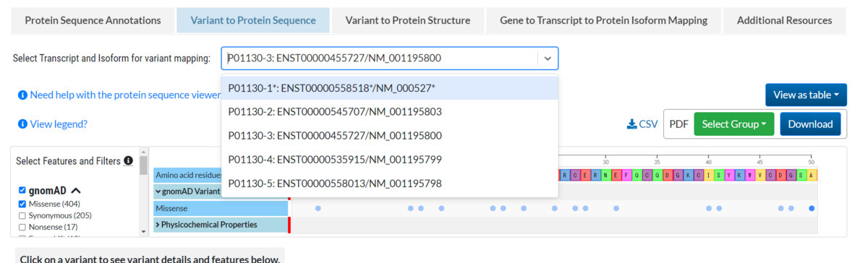This screenshot has width=868, height=263.
Task: Toggle the gnomAD checkbox
Action: [22, 191]
